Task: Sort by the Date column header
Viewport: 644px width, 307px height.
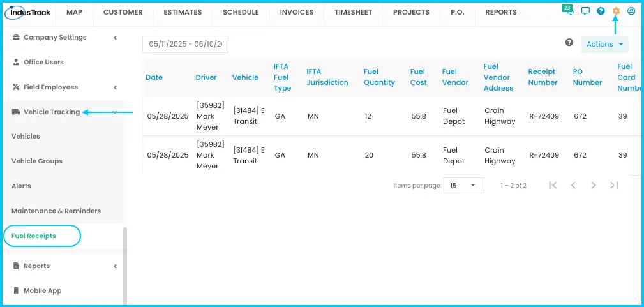Action: [154, 77]
